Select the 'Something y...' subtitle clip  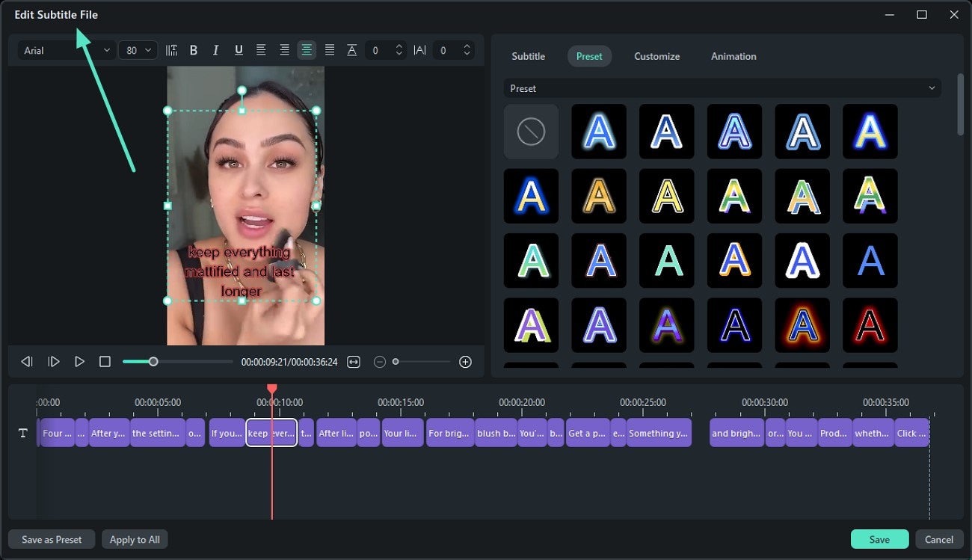point(659,434)
